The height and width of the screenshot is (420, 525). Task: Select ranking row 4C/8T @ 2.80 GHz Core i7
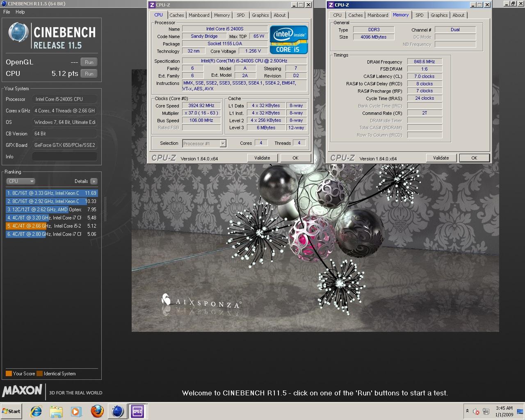coord(52,234)
